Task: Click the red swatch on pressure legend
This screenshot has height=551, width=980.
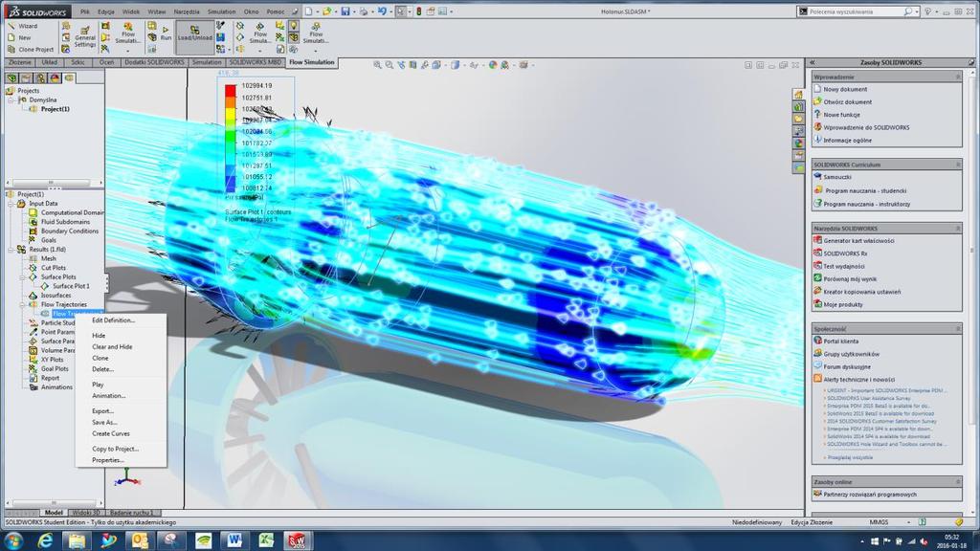Action: 231,91
